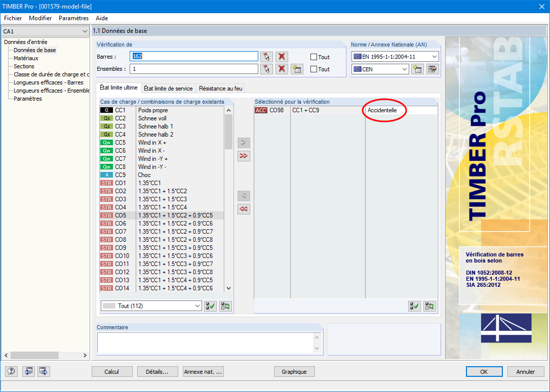This screenshot has height=392, width=550.
Task: Invert selection in existing load cases list
Action: coord(225,306)
